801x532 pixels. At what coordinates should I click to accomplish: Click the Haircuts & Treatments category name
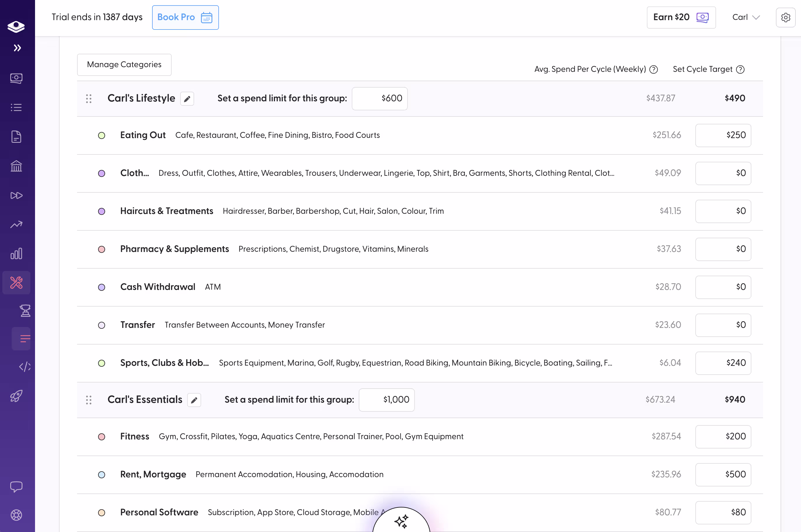[166, 211]
